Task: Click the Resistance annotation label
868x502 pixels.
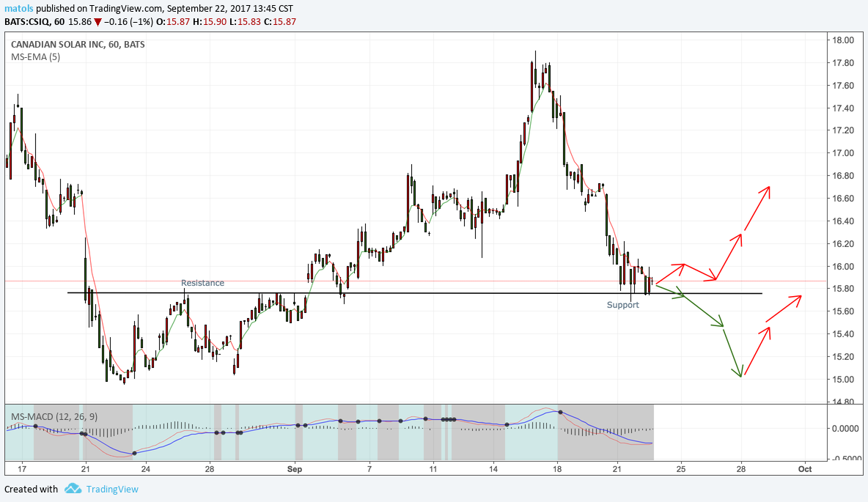Action: pyautogui.click(x=202, y=283)
